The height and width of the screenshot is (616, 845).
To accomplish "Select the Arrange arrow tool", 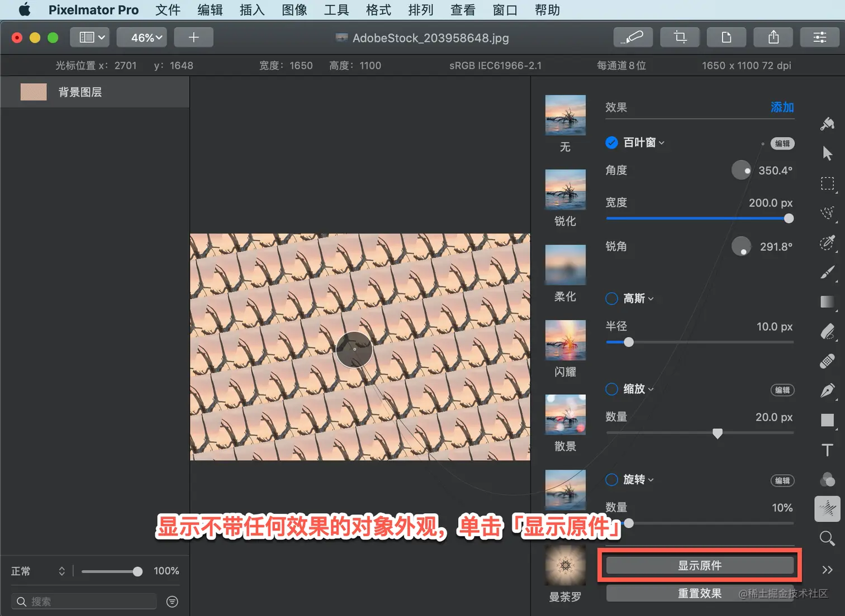I will click(827, 153).
